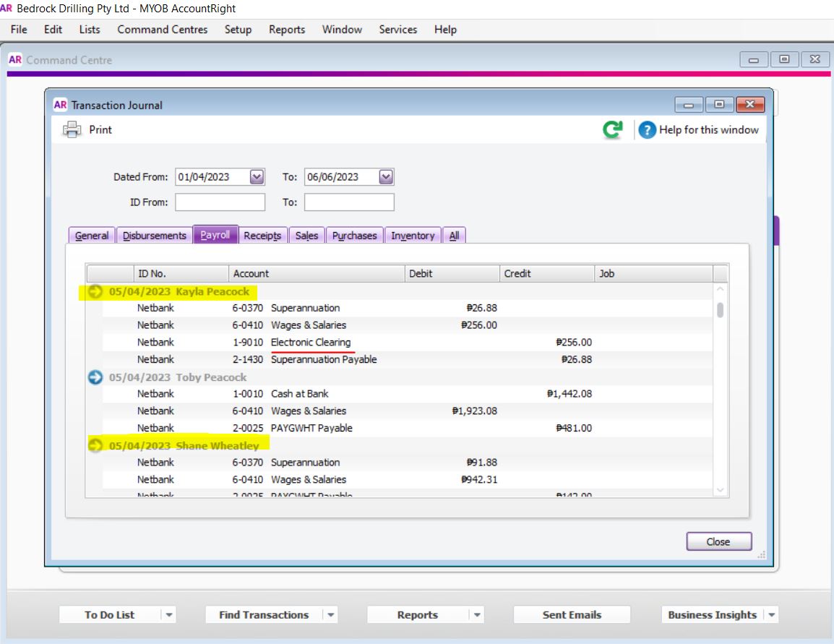
Task: Switch to the Disbursements tab
Action: click(x=154, y=235)
